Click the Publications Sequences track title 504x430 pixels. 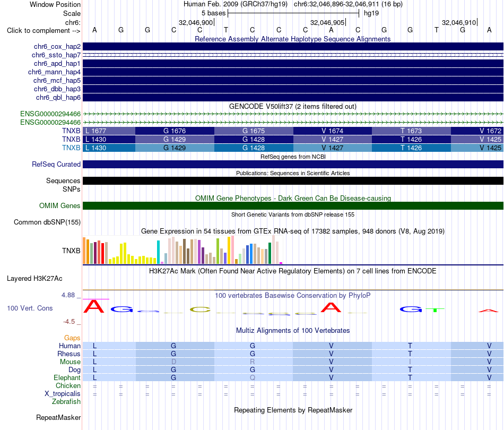point(293,173)
